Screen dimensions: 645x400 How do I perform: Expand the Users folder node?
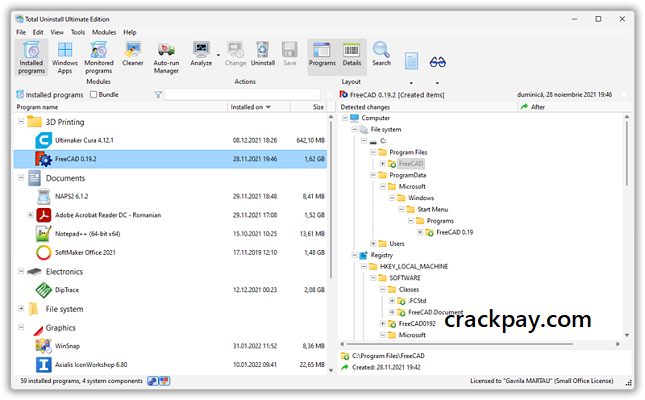[x=373, y=243]
